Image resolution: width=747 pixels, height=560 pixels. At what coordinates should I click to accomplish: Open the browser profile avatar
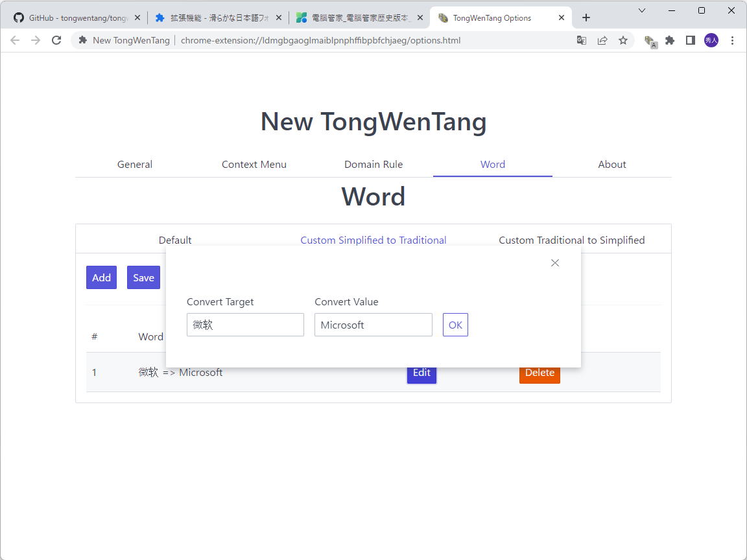point(711,40)
